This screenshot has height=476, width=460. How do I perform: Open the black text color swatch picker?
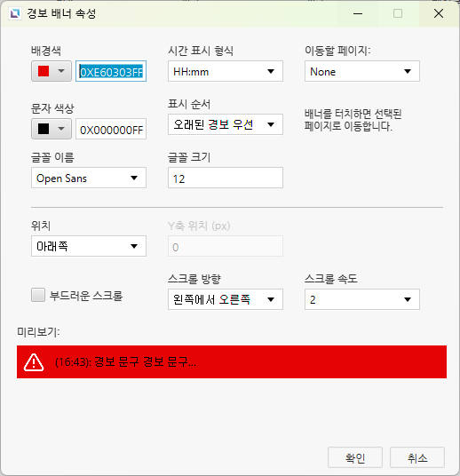point(52,129)
